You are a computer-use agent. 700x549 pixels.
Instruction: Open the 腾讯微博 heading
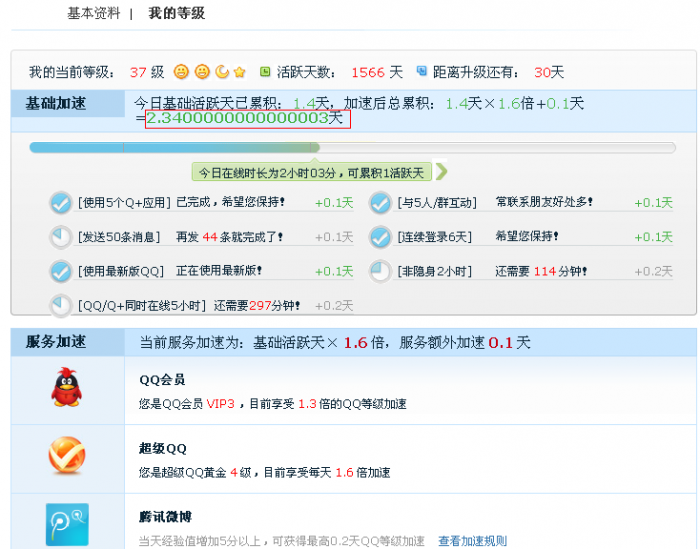coord(165,517)
